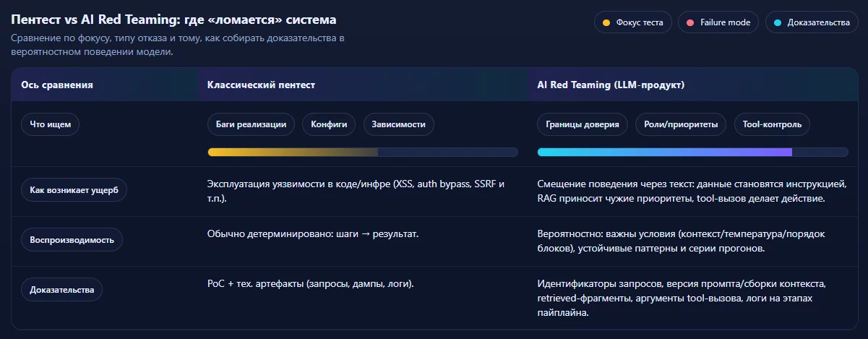Select the "Доказательства" row label in the table
The image size is (868, 339).
point(61,290)
